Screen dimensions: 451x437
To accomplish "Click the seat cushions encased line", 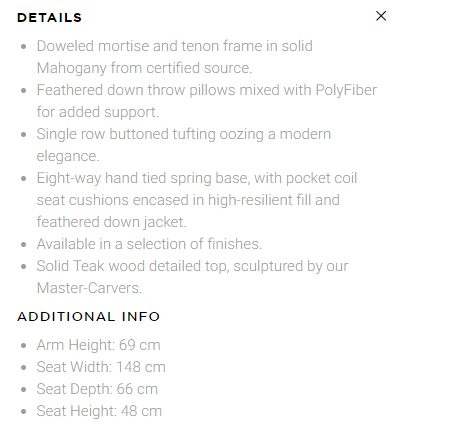I will 188,200.
